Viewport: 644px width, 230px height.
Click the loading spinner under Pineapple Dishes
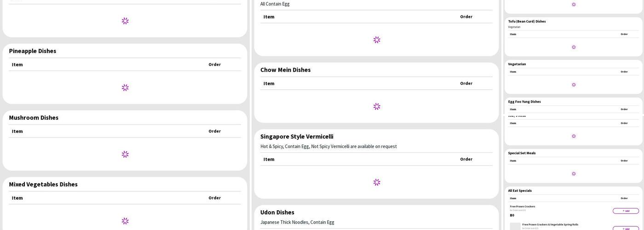125,87
